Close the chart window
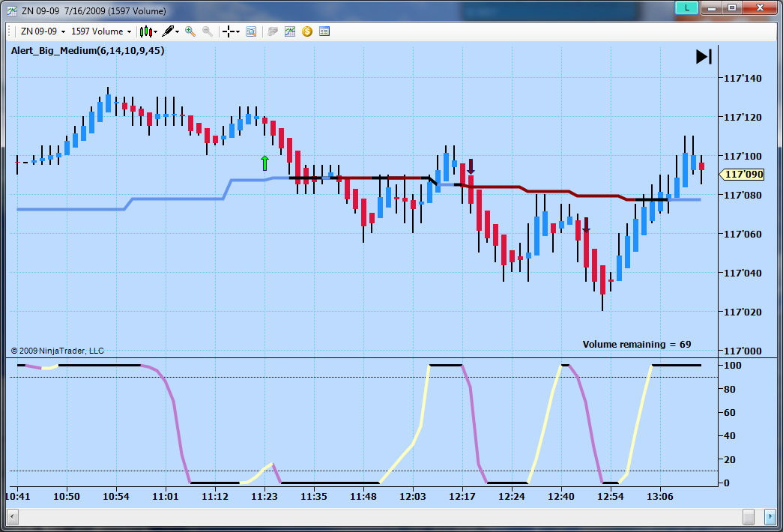Image resolution: width=783 pixels, height=532 pixels. (x=760, y=7)
